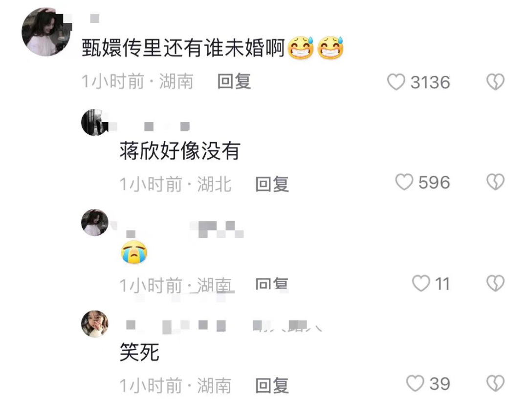Dislike the 笑死 comment
Screen dimensions: 528x420
click(x=495, y=383)
